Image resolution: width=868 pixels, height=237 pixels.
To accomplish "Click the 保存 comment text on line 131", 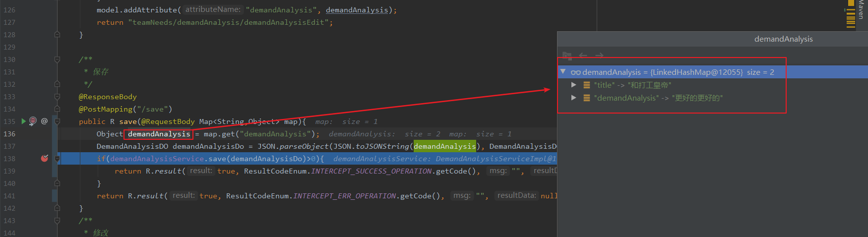I will pyautogui.click(x=101, y=72).
